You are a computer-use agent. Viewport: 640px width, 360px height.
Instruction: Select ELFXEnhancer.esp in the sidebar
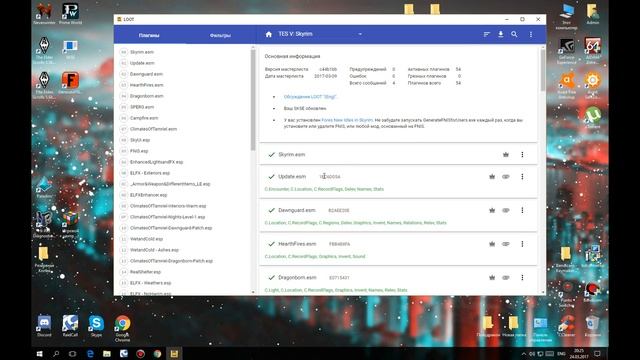tap(149, 196)
